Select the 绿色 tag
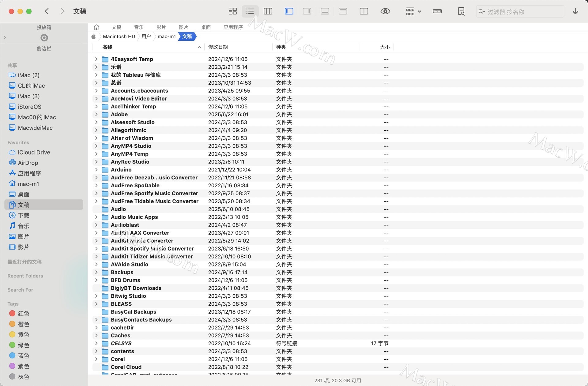Image resolution: width=588 pixels, height=386 pixels. coord(23,345)
